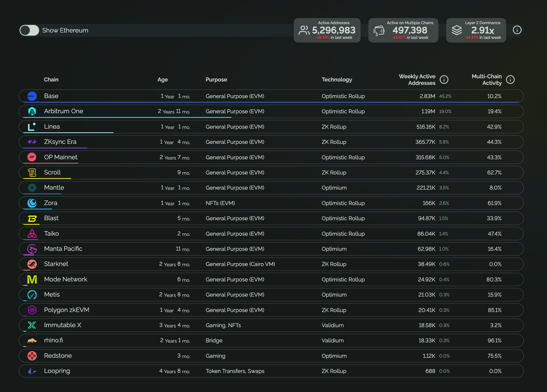This screenshot has width=547, height=392.
Task: Sort by Weekly Active Addresses header
Action: click(x=417, y=79)
